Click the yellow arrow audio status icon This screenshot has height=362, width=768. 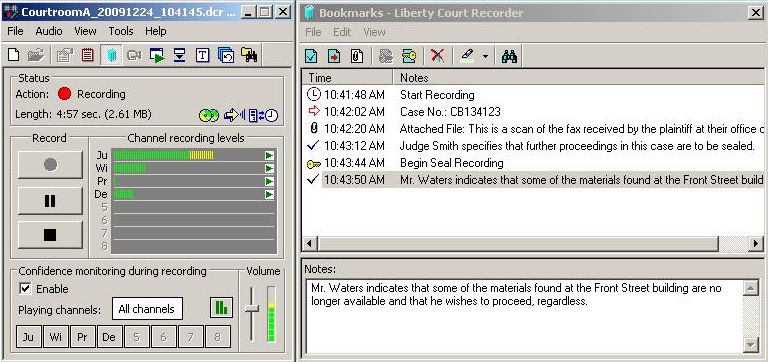pyautogui.click(x=234, y=116)
